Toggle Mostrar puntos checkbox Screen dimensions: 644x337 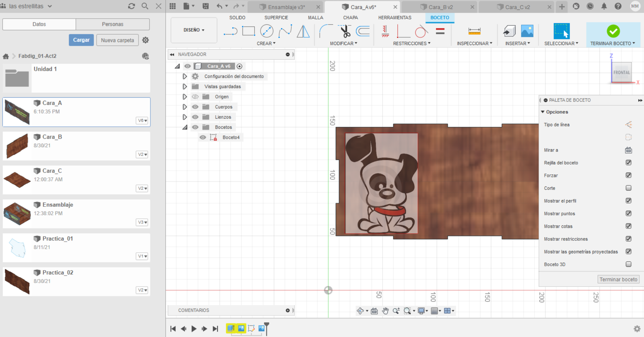(628, 213)
